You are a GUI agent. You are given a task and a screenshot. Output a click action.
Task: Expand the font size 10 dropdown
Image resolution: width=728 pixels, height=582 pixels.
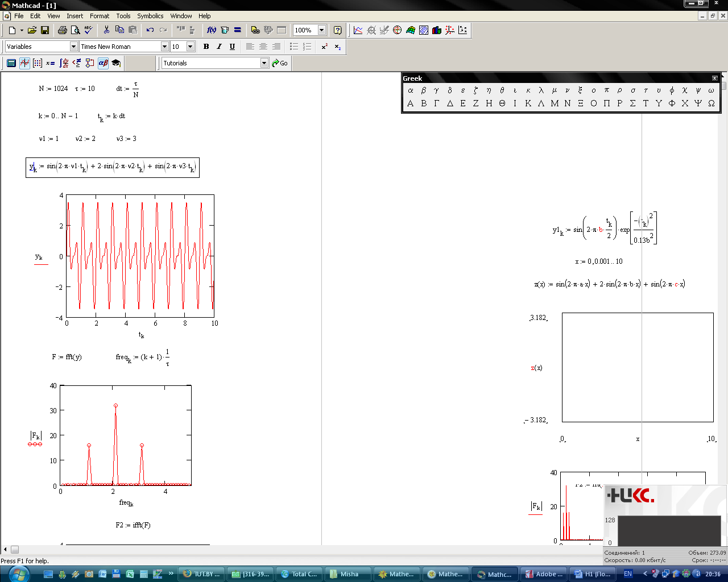[191, 47]
